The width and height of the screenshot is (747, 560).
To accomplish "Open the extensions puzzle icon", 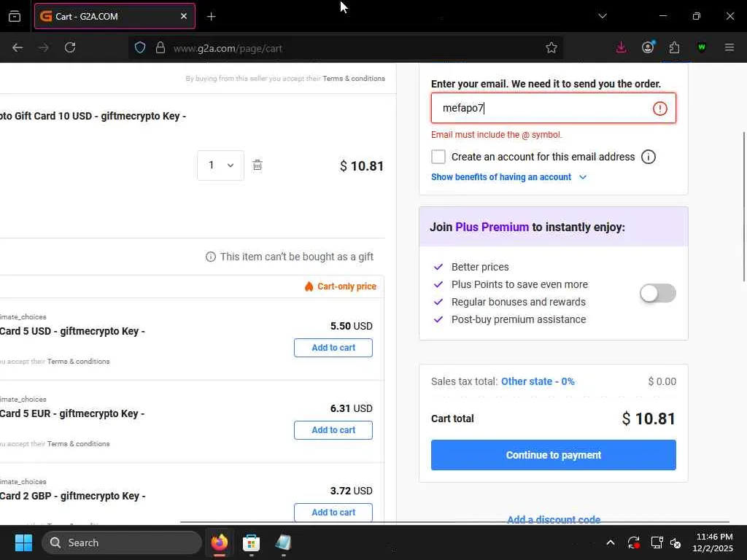I will tap(674, 47).
